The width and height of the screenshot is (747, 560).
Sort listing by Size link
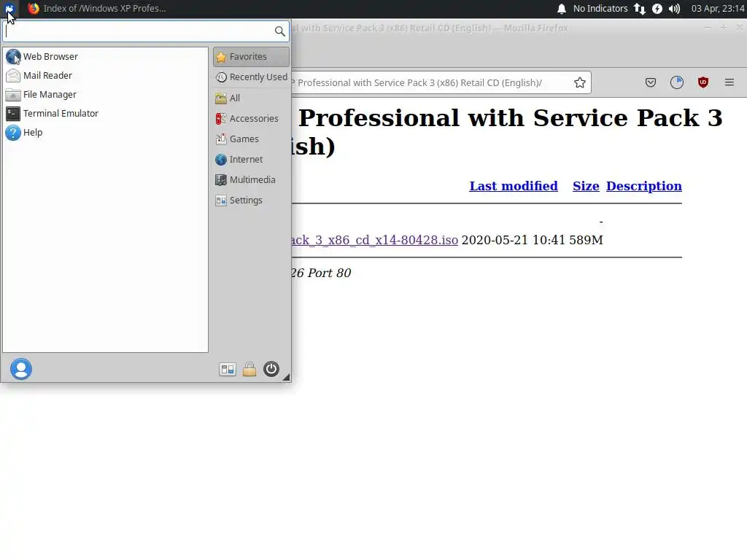click(586, 186)
